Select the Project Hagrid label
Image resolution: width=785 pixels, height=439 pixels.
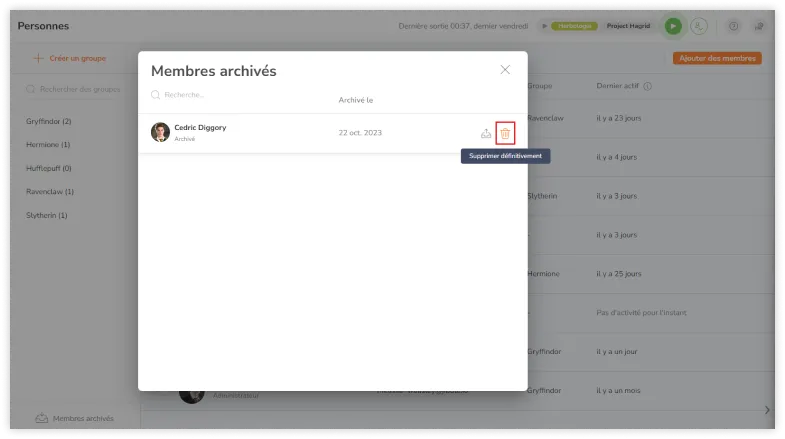click(630, 27)
